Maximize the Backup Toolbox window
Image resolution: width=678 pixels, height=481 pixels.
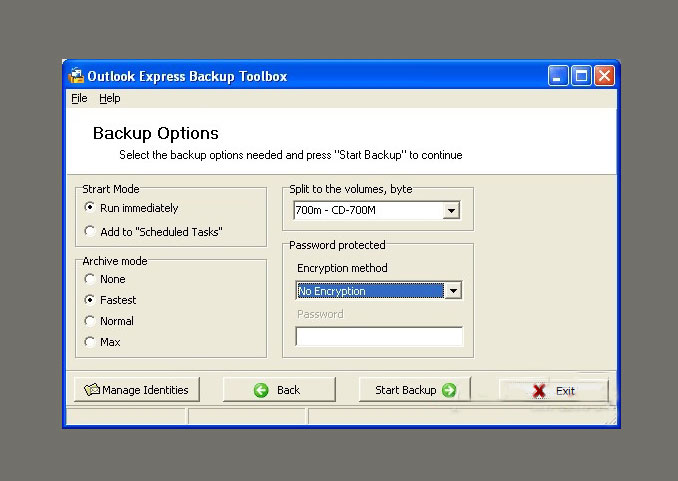coord(581,76)
